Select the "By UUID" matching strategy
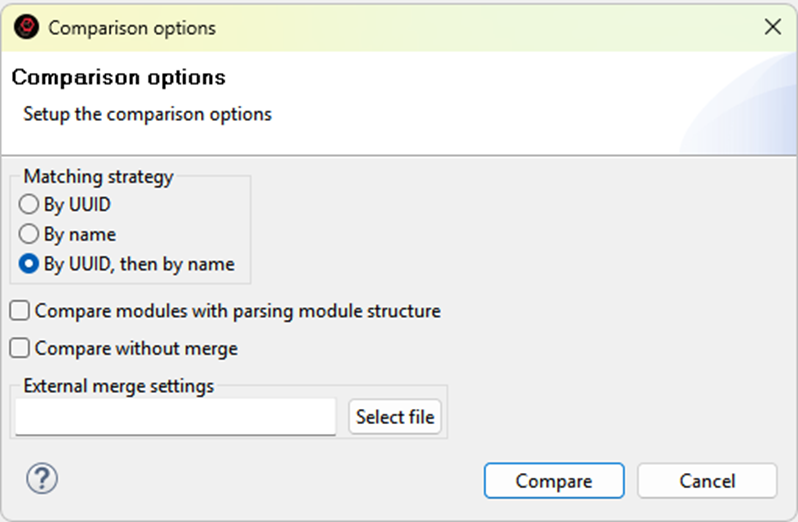The width and height of the screenshot is (798, 522). (29, 205)
